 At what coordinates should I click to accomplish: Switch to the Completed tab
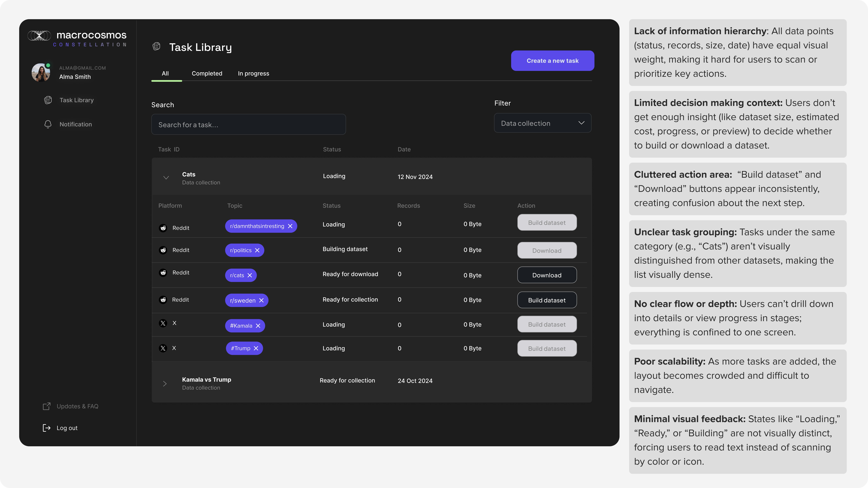[x=207, y=73]
